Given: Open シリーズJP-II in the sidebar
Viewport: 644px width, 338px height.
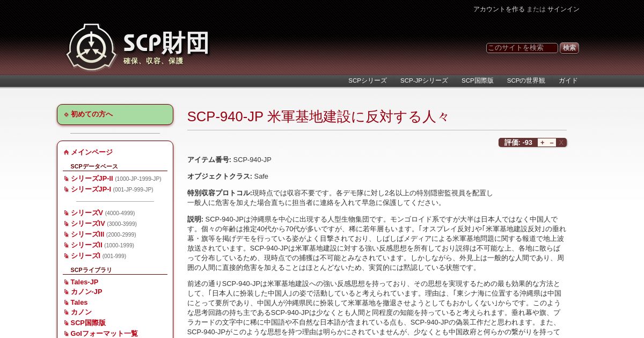Looking at the screenshot, I should tap(92, 179).
